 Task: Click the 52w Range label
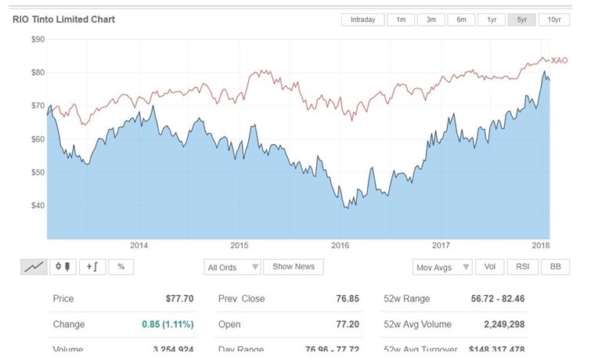click(x=407, y=299)
